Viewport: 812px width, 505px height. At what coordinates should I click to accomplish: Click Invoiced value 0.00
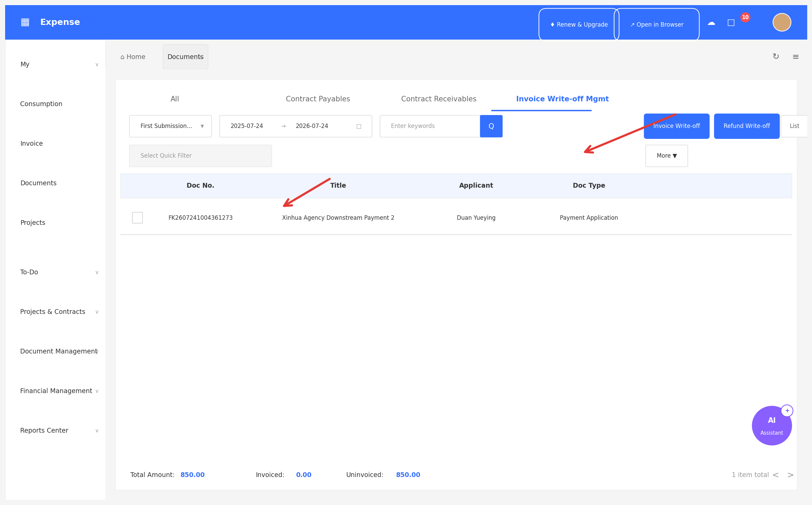coord(303,475)
